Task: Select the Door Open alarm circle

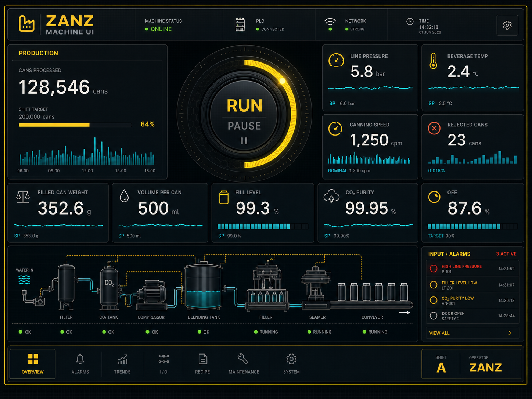Action: [434, 315]
